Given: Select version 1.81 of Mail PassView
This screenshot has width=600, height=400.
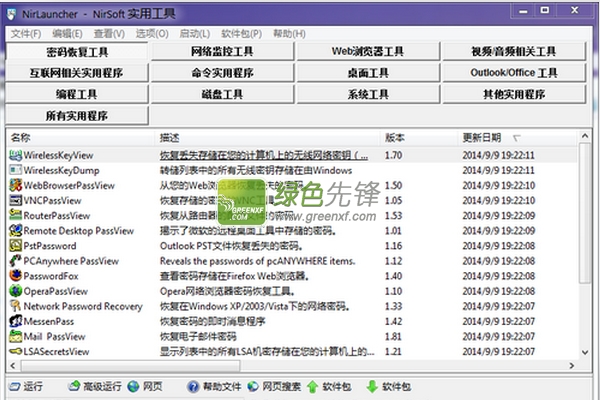Looking at the screenshot, I should 393,336.
